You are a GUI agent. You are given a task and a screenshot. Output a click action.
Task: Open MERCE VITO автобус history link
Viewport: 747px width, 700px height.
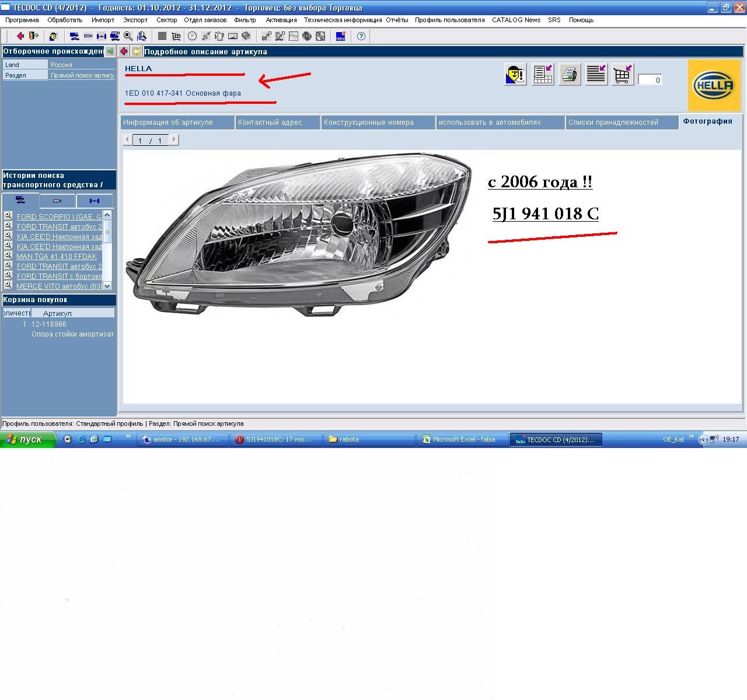click(59, 286)
